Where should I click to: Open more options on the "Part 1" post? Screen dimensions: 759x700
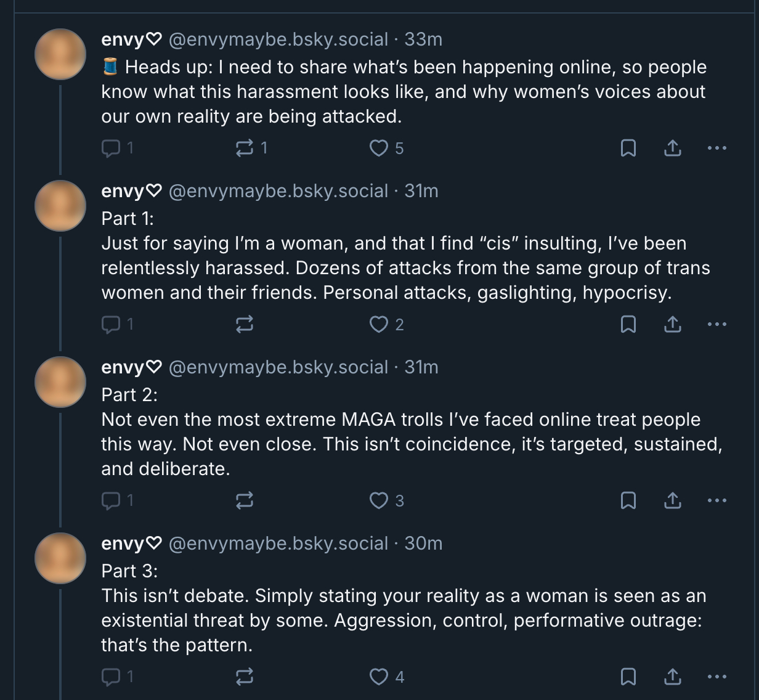pyautogui.click(x=717, y=324)
